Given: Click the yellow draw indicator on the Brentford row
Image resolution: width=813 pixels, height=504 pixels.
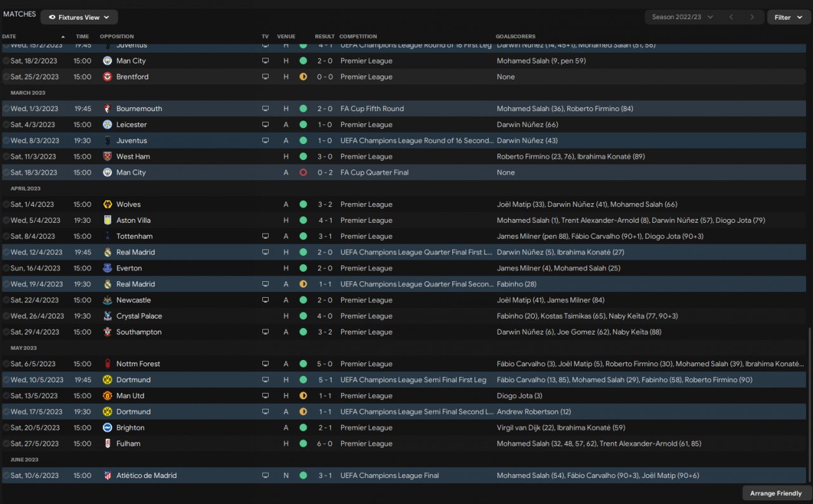Looking at the screenshot, I should point(303,77).
